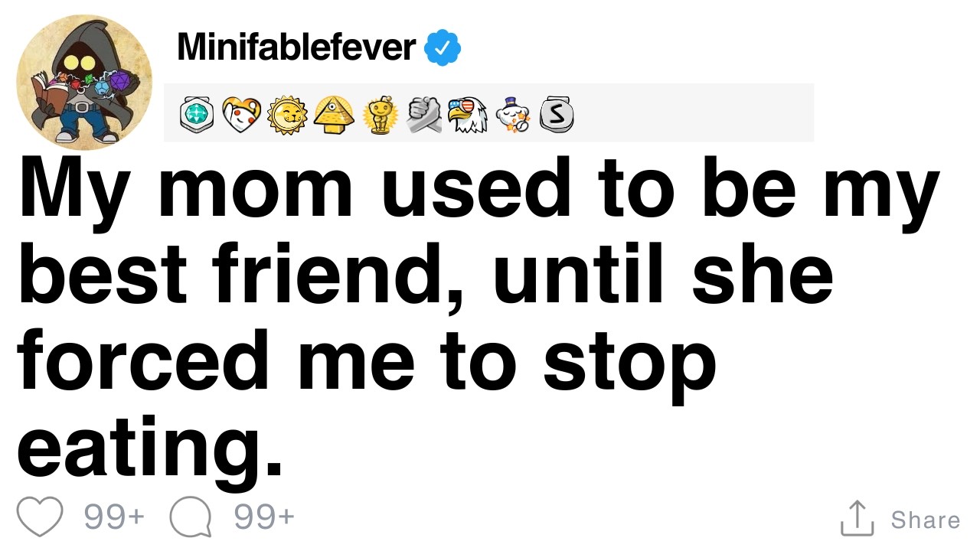980x551 pixels.
Task: Click empty area of the awards bar
Action: click(693, 113)
